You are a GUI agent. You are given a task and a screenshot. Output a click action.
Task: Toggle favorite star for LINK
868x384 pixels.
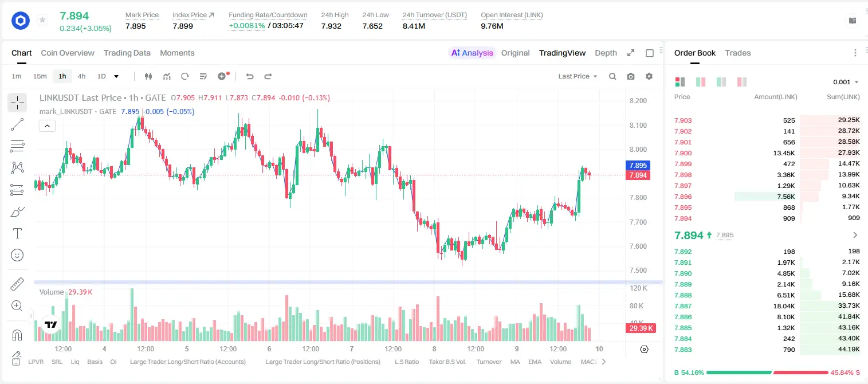point(42,20)
